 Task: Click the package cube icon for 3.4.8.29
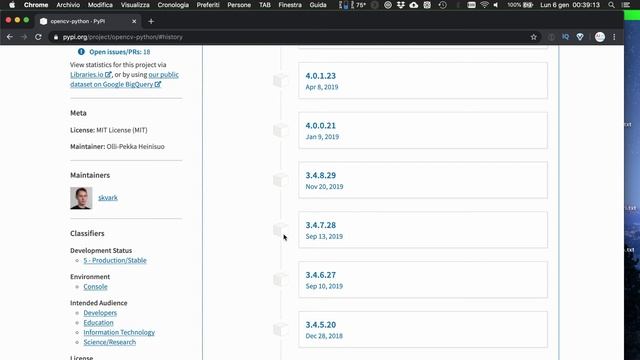(280, 180)
